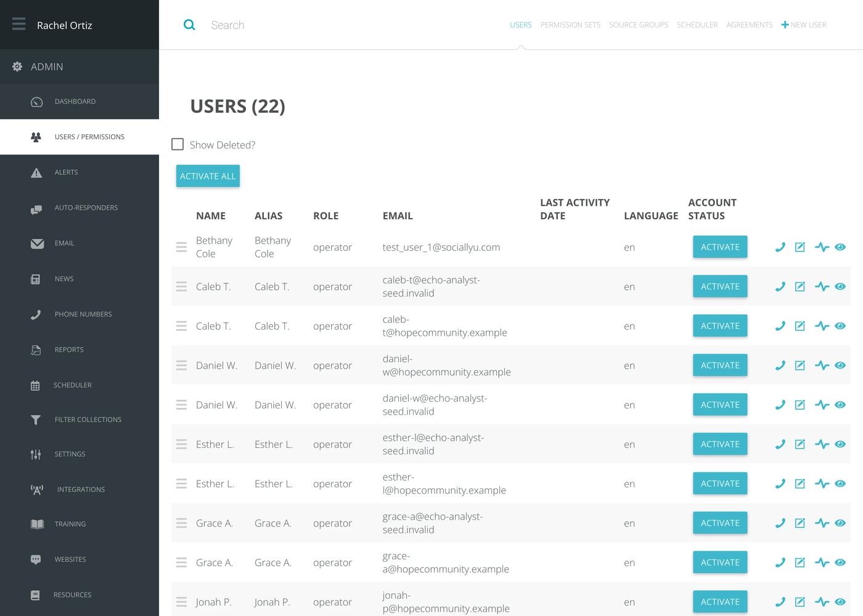Open Settings in the sidebar
Viewport: 863px width, 616px height.
coord(80,454)
